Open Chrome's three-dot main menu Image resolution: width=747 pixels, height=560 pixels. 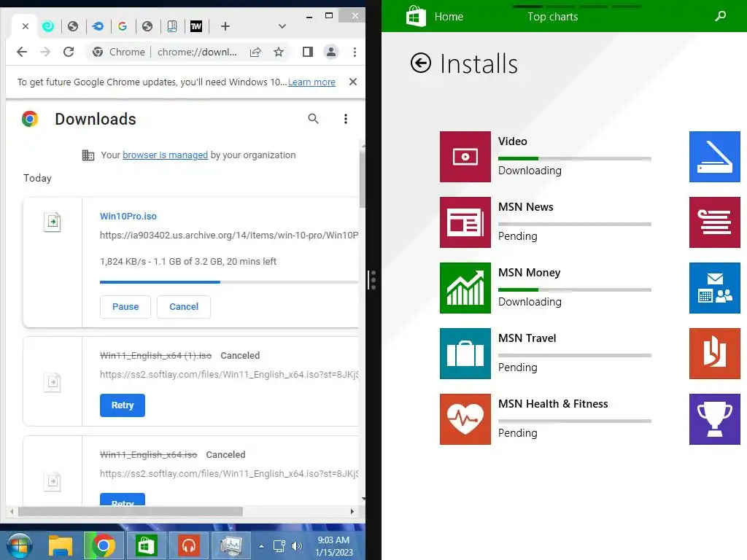pyautogui.click(x=355, y=52)
